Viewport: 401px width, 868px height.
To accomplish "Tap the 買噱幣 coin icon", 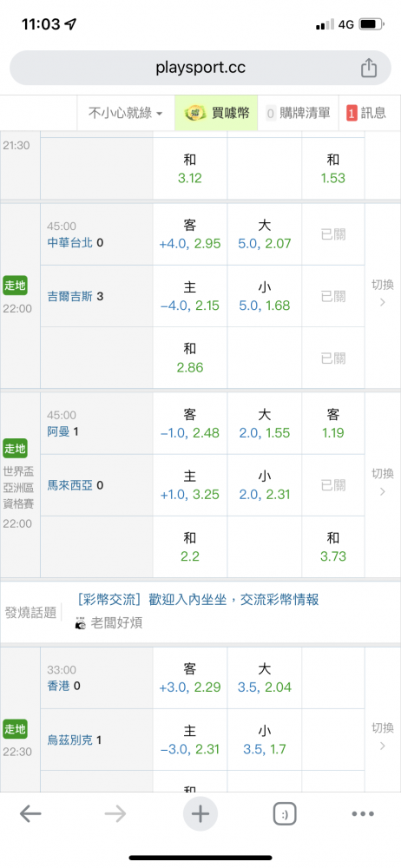I will tap(192, 113).
